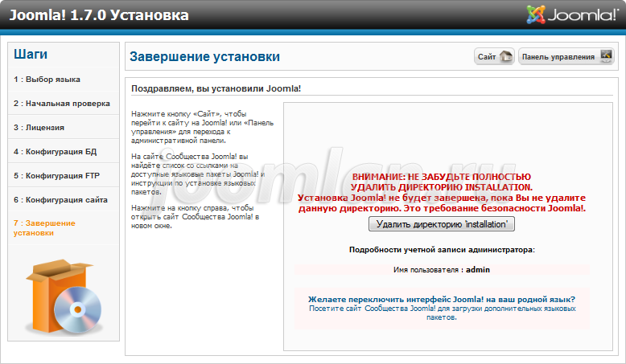Select step 4 : Конфигурация БД
Screen dimensions: 626x364
coord(55,152)
